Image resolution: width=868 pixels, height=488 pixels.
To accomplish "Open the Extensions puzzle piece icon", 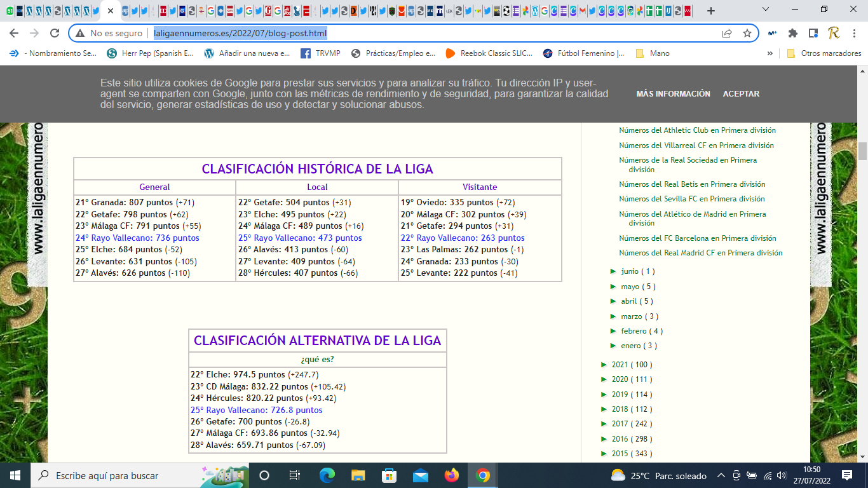I will pos(792,33).
